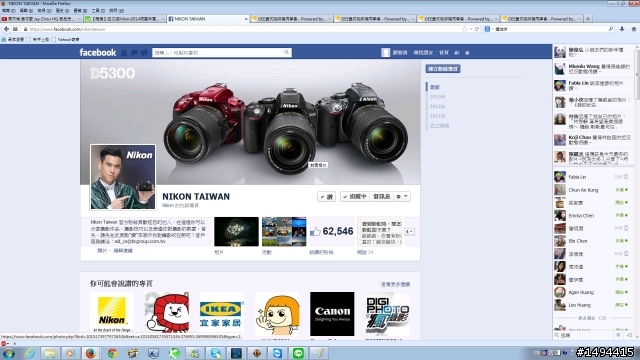Open chat with Emma Chen in sidebar
640x360 pixels.
pos(591,216)
